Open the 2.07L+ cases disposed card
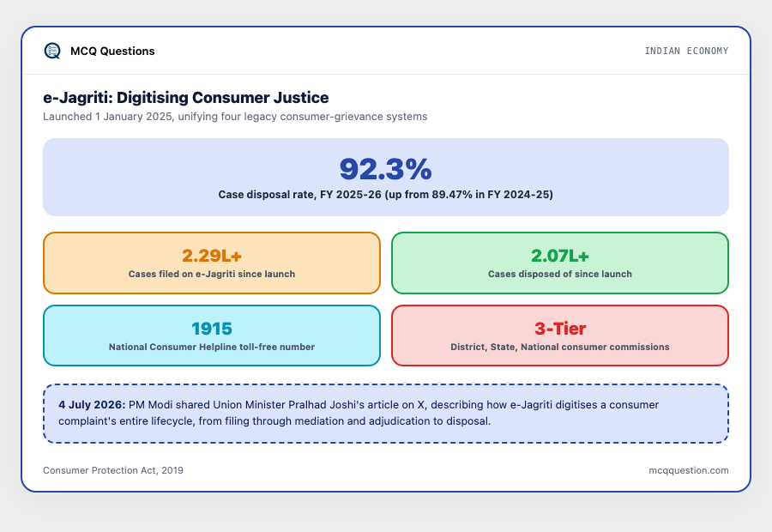The width and height of the screenshot is (772, 532). click(560, 263)
